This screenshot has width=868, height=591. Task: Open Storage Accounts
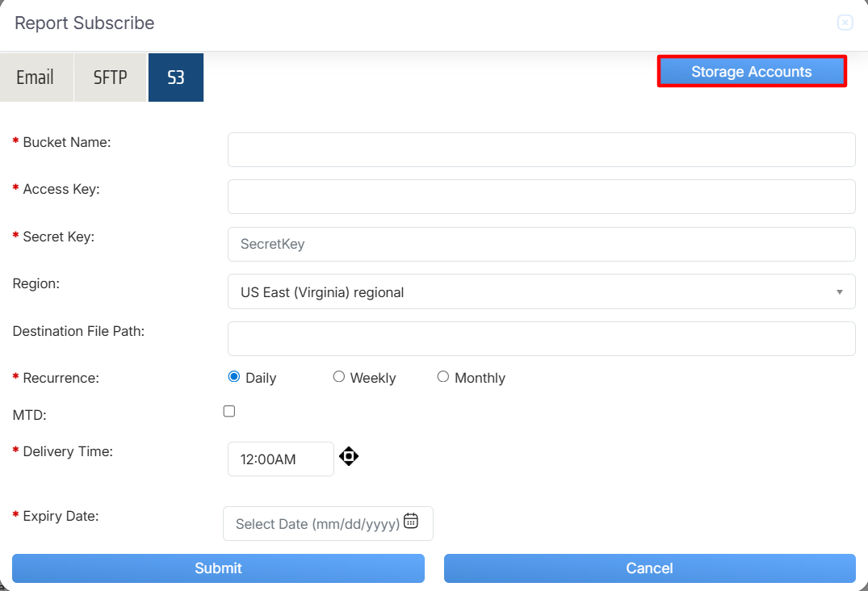[x=751, y=72]
